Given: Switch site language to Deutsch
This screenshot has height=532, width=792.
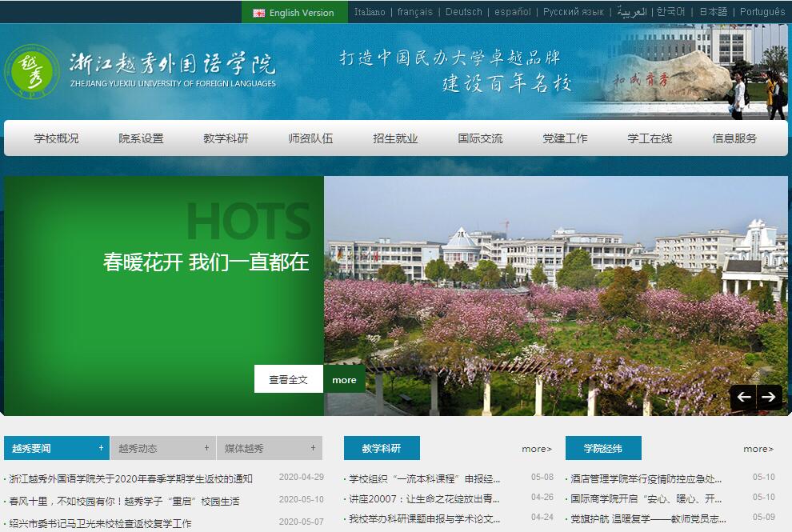Looking at the screenshot, I should (x=464, y=12).
